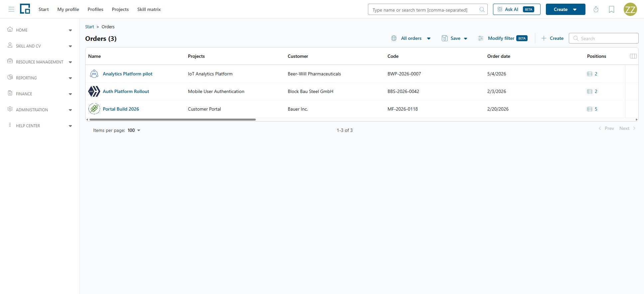Click the Home house icon in sidebar
This screenshot has width=644, height=294.
point(10,29)
